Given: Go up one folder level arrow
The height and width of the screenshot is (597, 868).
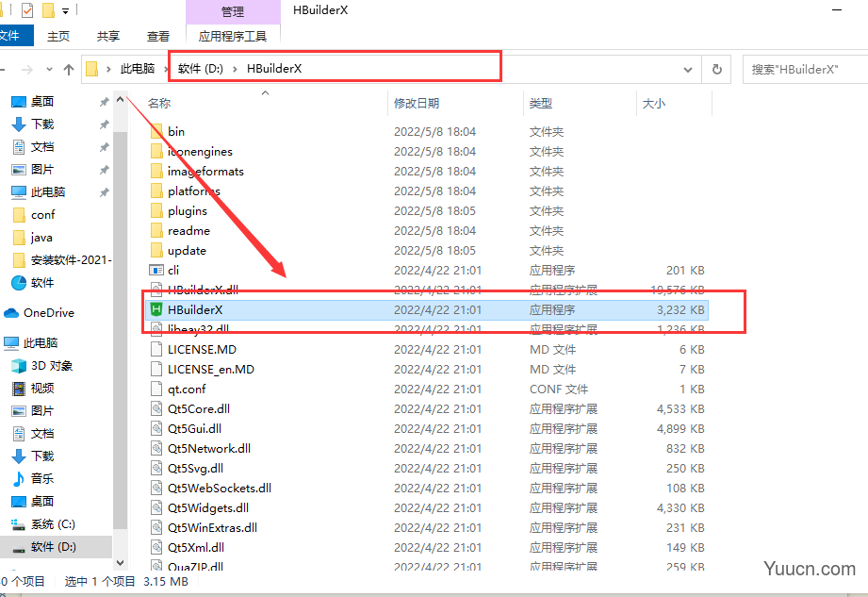Looking at the screenshot, I should click(x=69, y=69).
